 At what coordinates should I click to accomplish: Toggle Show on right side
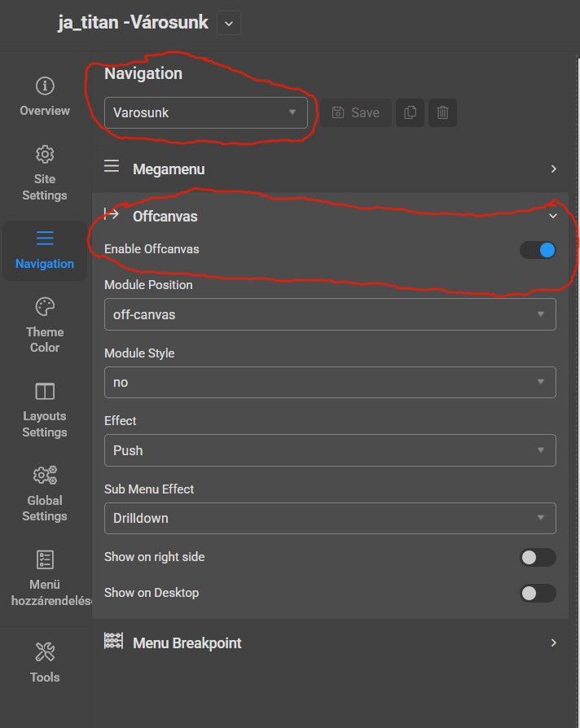point(538,558)
